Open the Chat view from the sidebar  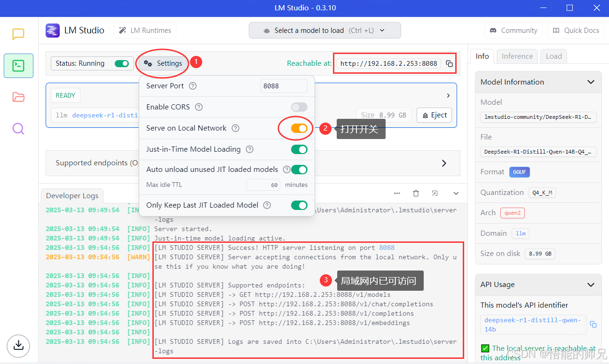18,34
